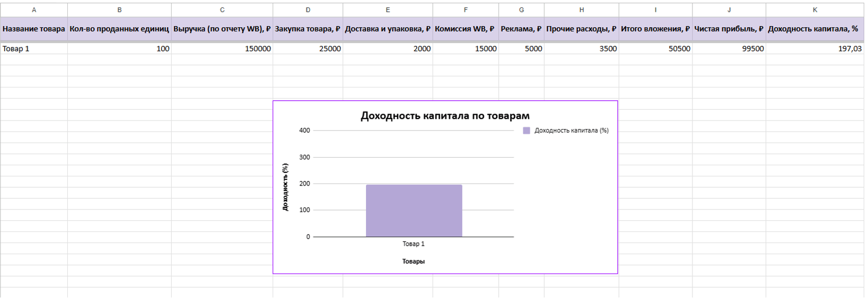Click the vertical axis title 'Доходность (%)'
The image size is (868, 298).
285,187
